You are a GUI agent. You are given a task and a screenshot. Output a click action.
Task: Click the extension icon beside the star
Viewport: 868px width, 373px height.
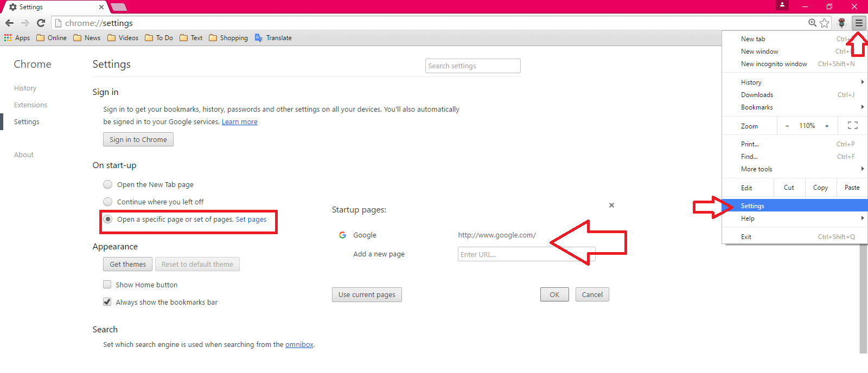(x=842, y=23)
